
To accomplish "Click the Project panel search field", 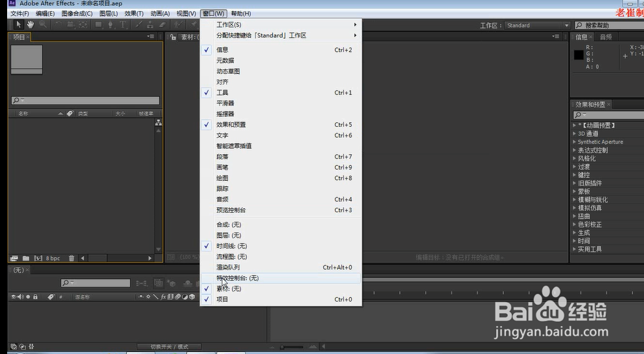I will pos(86,100).
